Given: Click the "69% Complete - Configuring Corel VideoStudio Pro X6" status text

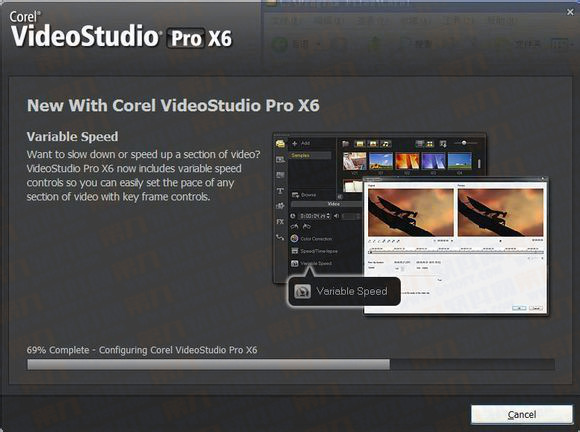Looking at the screenshot, I should pyautogui.click(x=142, y=350).
